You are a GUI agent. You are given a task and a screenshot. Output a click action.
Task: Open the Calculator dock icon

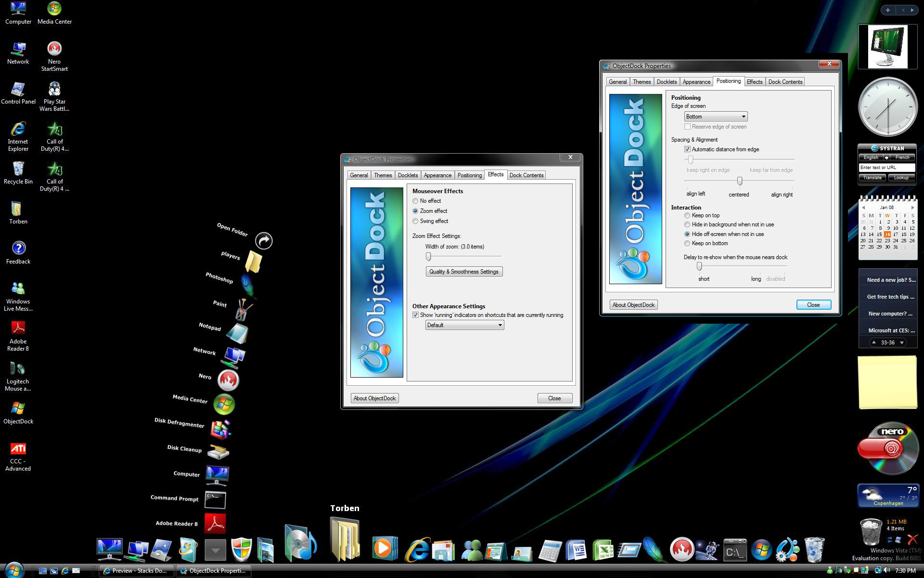click(x=550, y=550)
